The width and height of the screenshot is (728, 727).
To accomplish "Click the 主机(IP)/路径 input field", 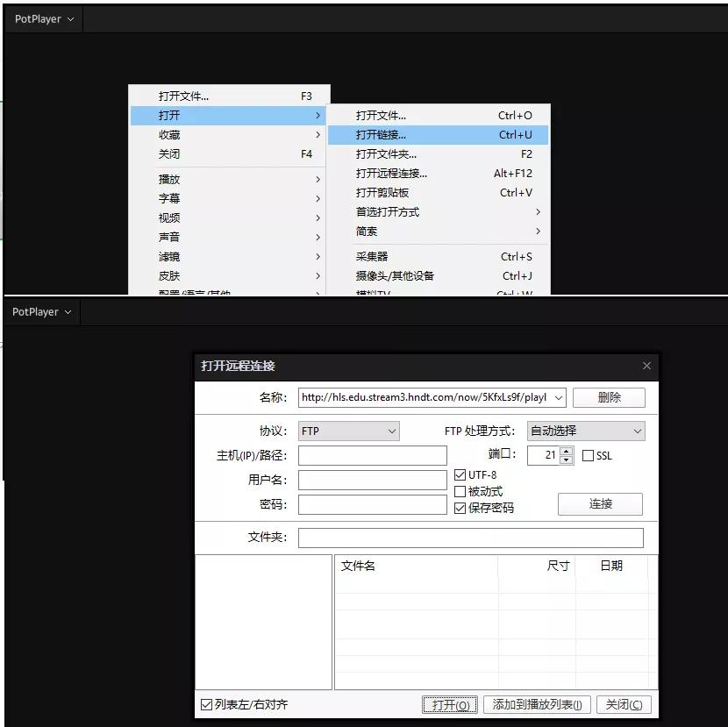I will pyautogui.click(x=372, y=456).
